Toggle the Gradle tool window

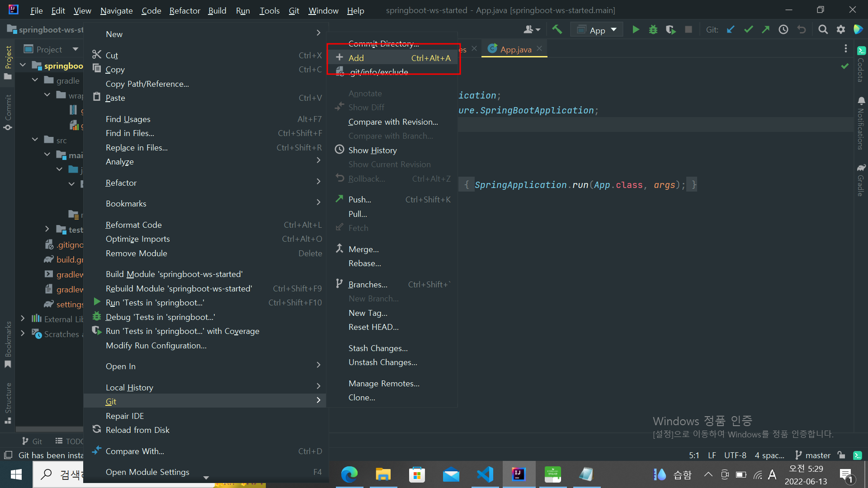coord(861,180)
